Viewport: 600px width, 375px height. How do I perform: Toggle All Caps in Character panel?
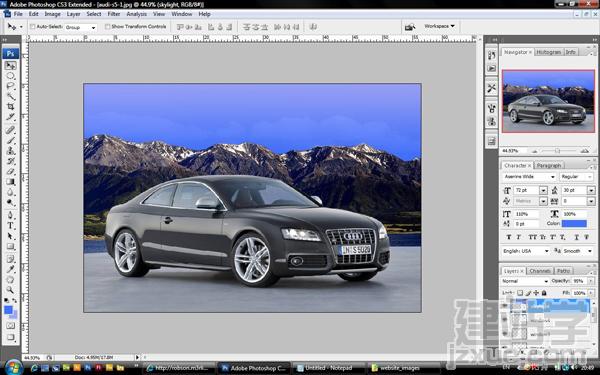tap(532, 237)
